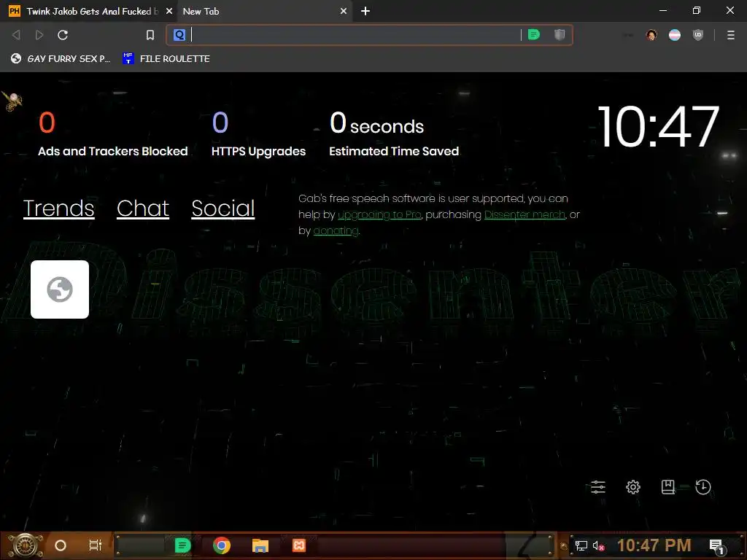The height and width of the screenshot is (560, 747).
Task: Open the search engine selector in the address bar
Action: tap(179, 35)
